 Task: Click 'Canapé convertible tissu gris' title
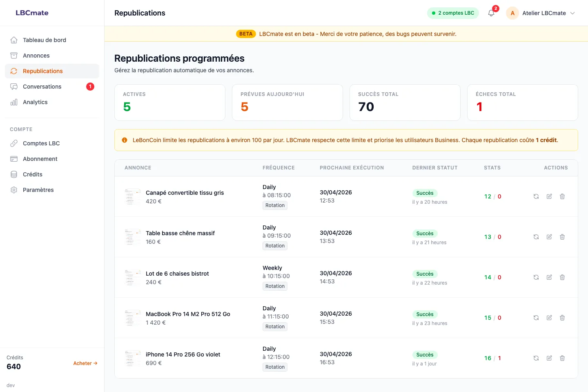[x=185, y=193]
